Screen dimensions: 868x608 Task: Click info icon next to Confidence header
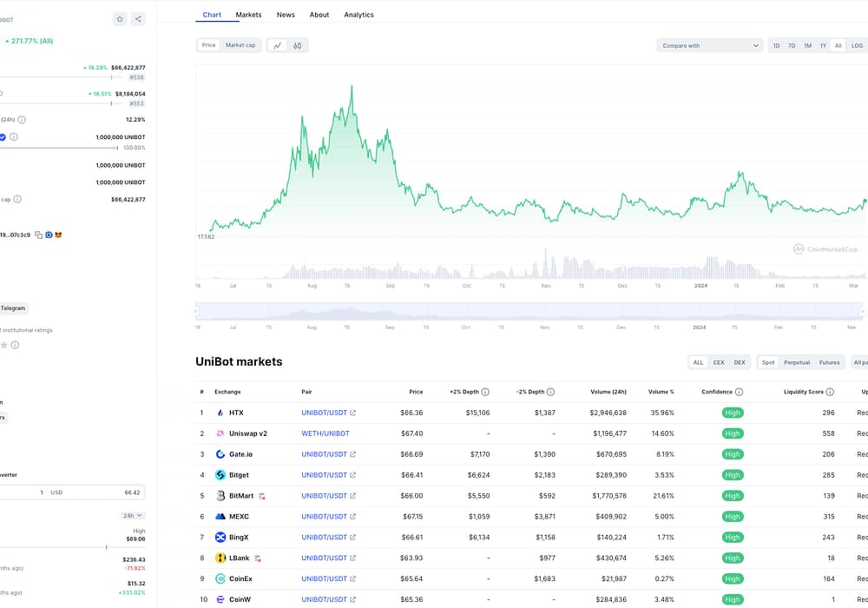pyautogui.click(x=739, y=392)
